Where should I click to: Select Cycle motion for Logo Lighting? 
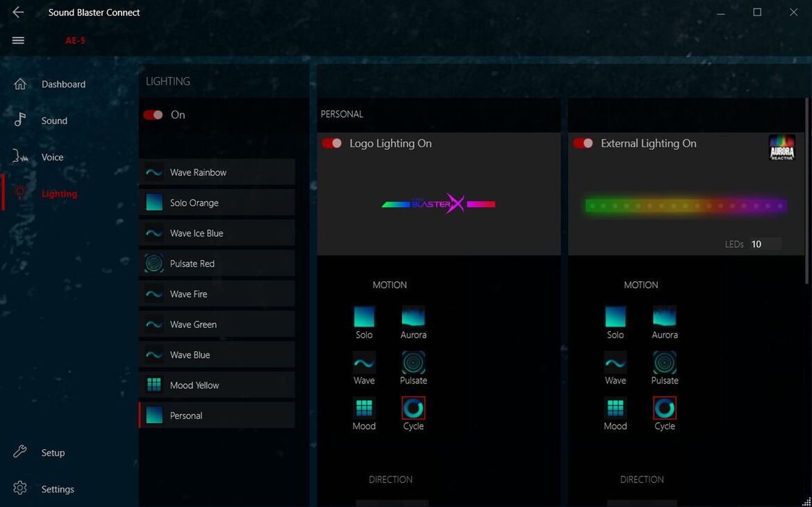tap(413, 408)
